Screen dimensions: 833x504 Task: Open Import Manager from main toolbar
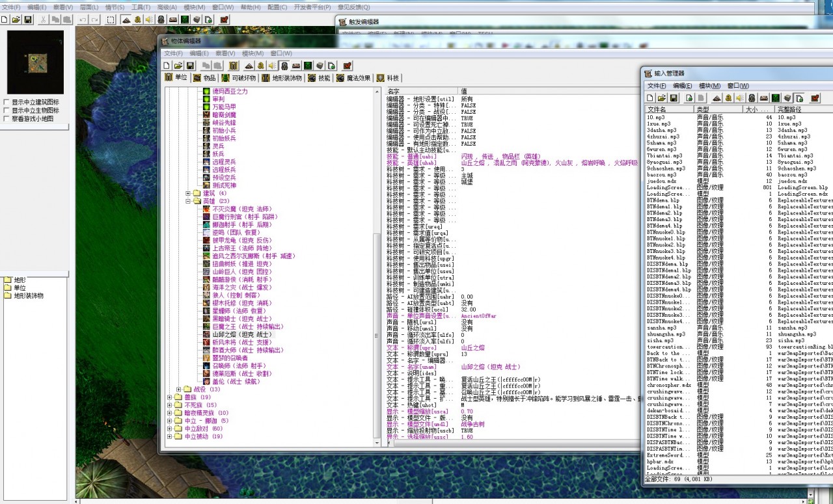pyautogui.click(x=208, y=20)
